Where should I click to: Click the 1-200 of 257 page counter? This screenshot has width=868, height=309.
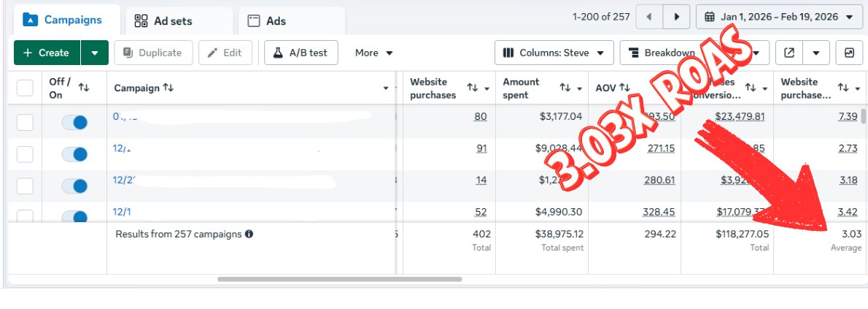coord(601,17)
